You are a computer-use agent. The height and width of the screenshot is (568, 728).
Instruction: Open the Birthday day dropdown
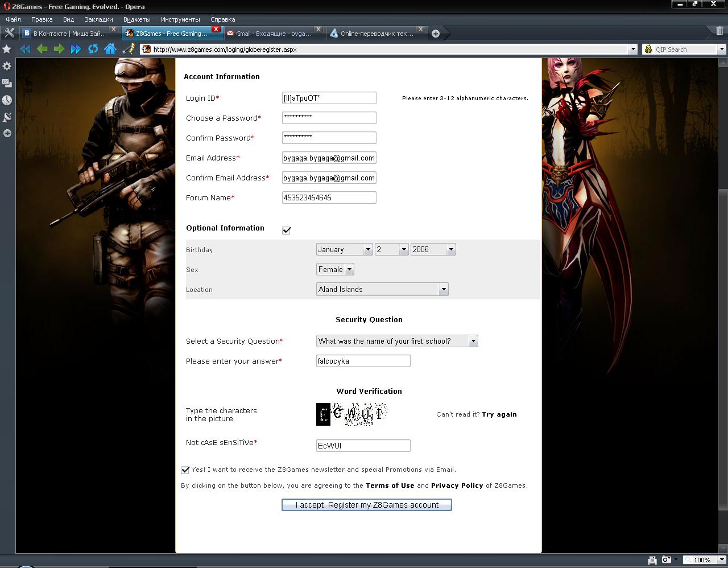(x=391, y=249)
